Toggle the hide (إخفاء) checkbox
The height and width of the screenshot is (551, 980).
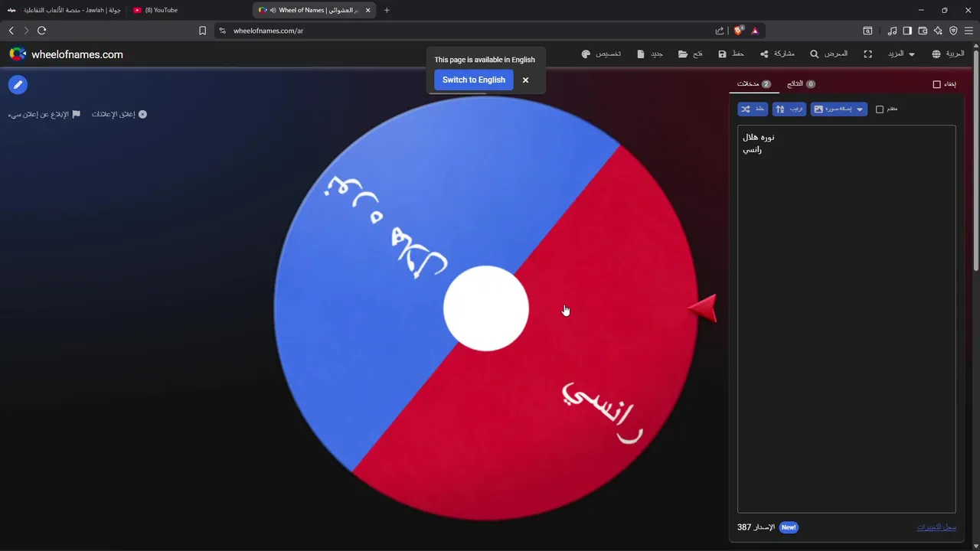(x=936, y=84)
